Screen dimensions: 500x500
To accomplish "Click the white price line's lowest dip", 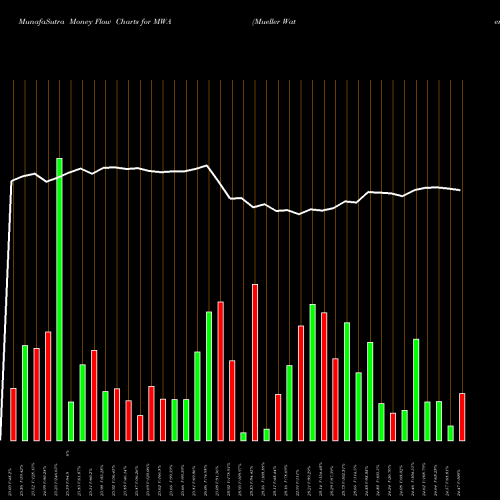I will pos(299,214).
